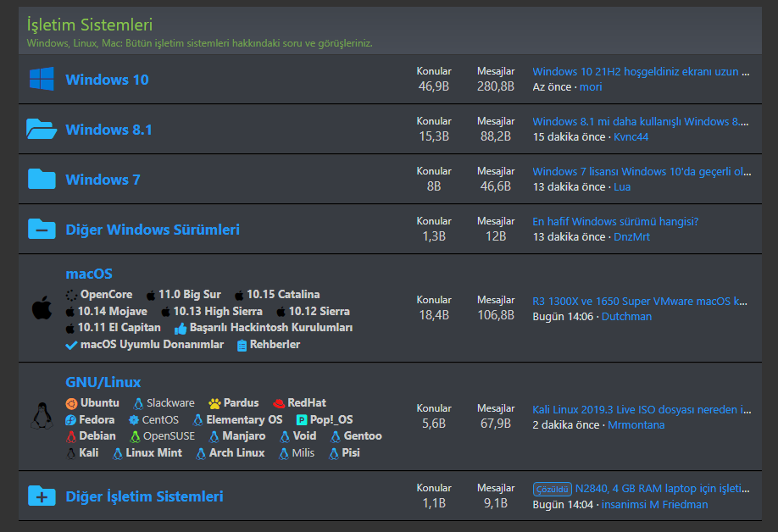The width and height of the screenshot is (778, 532).
Task: Open the İşletim Sistemleri category header
Action: [x=90, y=25]
